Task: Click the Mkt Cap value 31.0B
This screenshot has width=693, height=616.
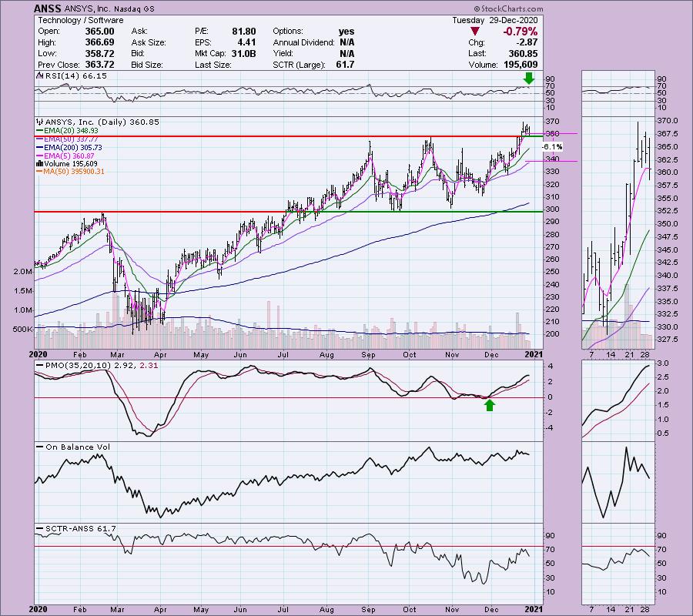Action: point(243,53)
